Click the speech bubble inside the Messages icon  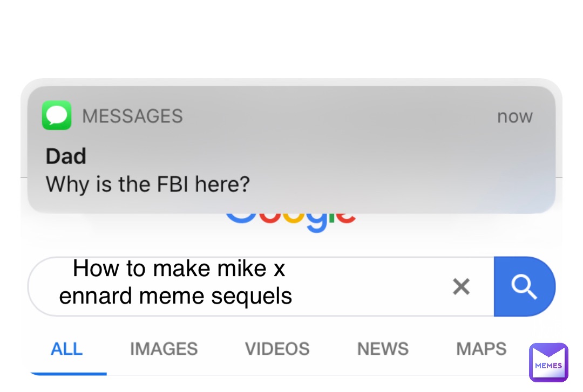56,115
